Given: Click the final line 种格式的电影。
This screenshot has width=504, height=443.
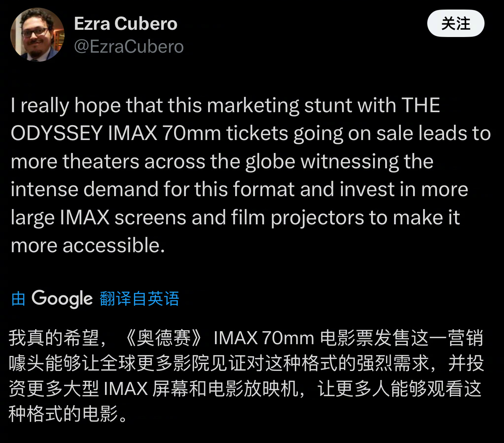Looking at the screenshot, I should (x=68, y=414).
